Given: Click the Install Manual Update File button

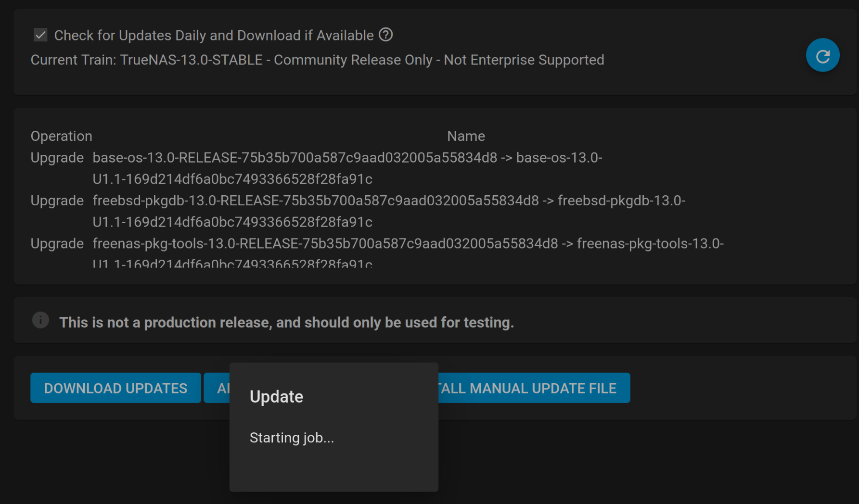Looking at the screenshot, I should (534, 388).
